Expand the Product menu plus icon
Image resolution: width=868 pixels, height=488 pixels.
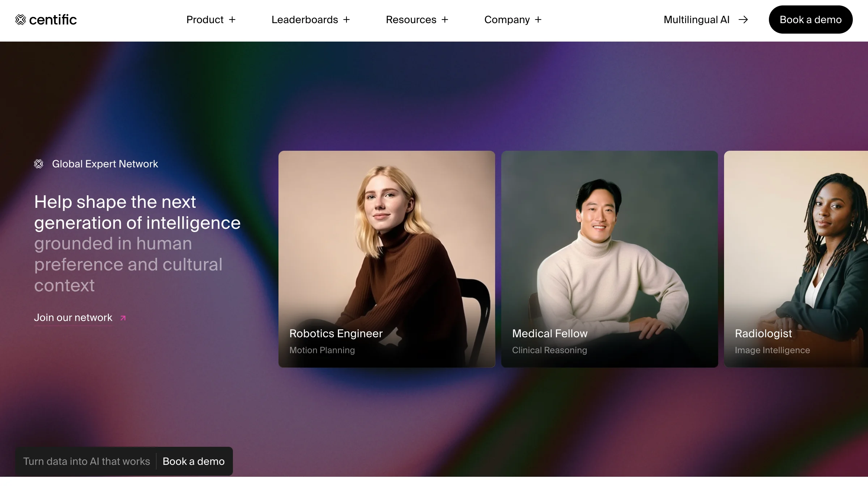click(232, 20)
